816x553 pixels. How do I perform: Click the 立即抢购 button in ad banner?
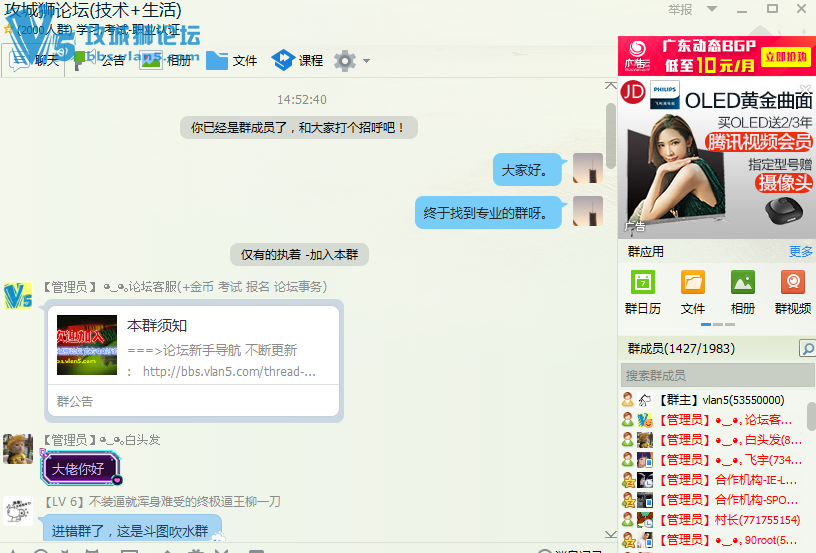click(785, 57)
